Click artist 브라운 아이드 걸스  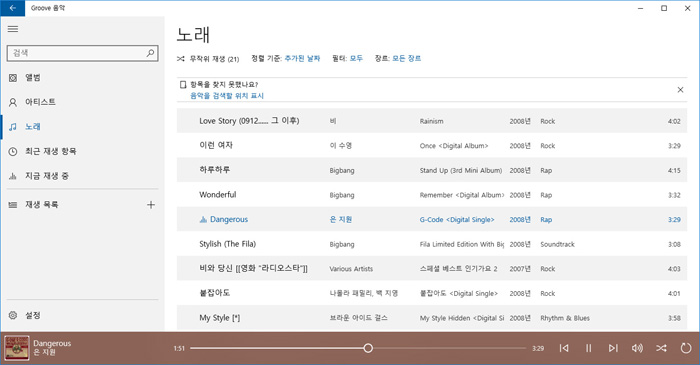358,318
